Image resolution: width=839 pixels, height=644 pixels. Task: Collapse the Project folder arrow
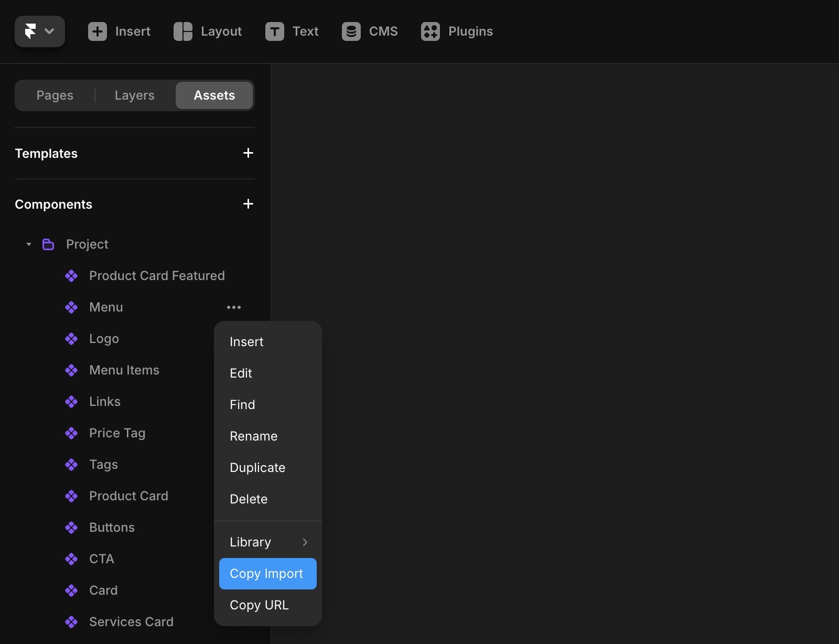29,244
